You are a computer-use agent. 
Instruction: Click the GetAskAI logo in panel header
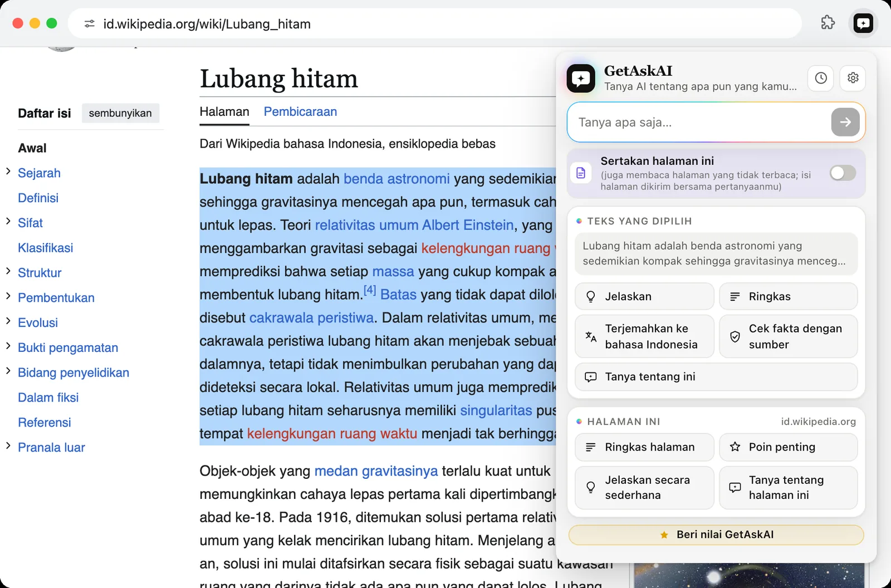point(581,79)
